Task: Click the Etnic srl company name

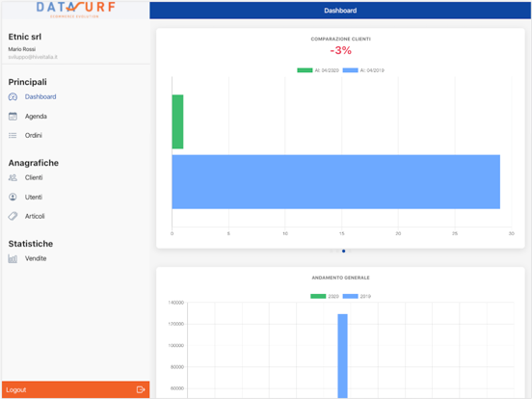Action: coord(25,37)
